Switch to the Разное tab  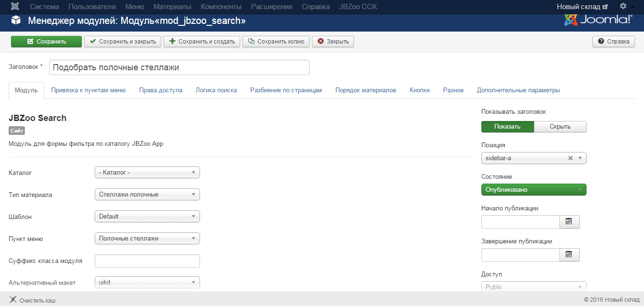tap(453, 90)
